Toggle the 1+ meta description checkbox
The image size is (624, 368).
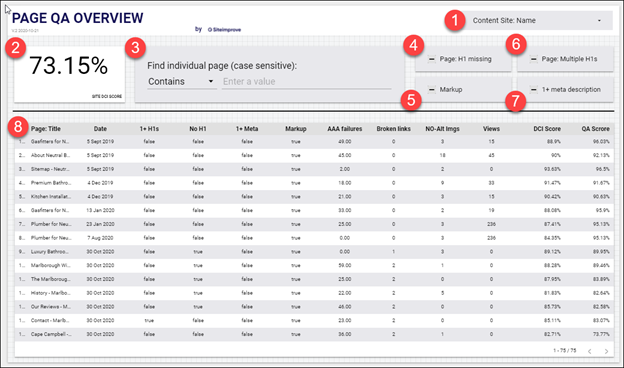tap(534, 90)
